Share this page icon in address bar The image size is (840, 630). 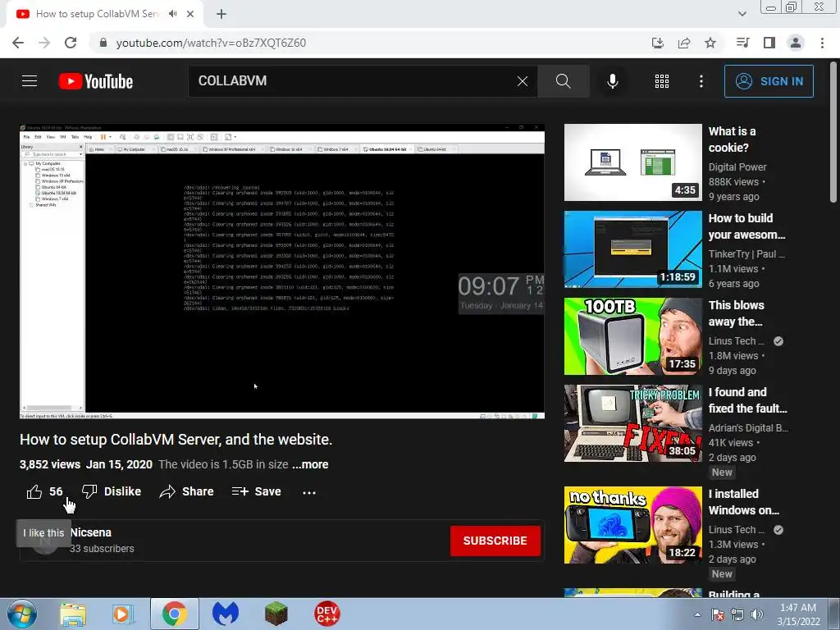684,43
